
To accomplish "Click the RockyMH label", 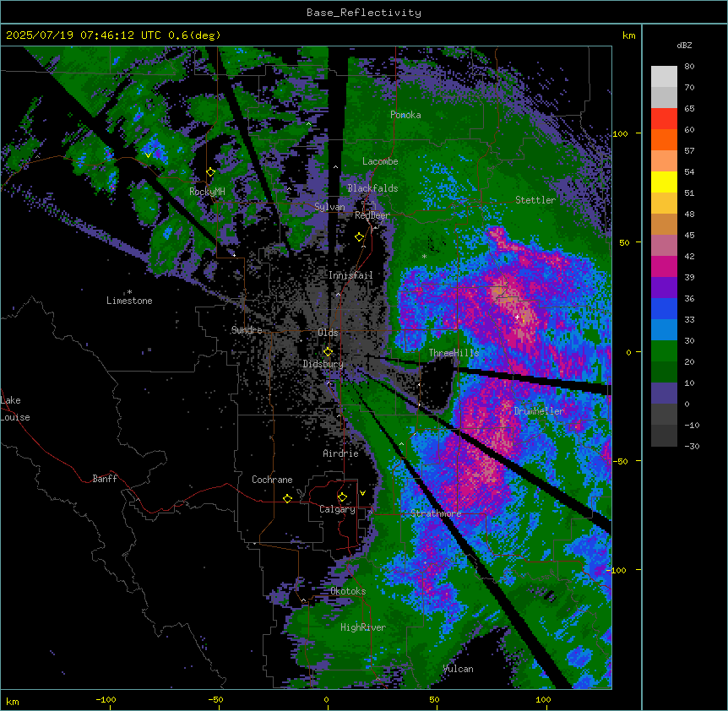I will coord(207,192).
